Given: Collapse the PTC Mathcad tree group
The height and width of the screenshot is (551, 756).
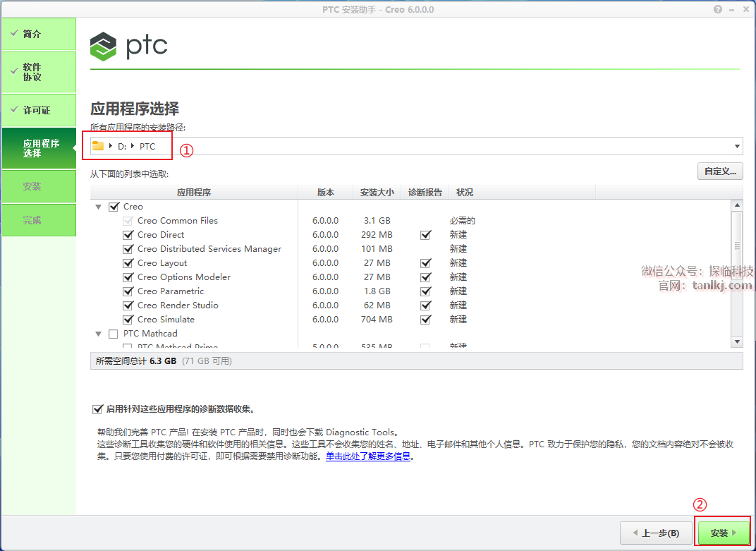Looking at the screenshot, I should tap(98, 334).
